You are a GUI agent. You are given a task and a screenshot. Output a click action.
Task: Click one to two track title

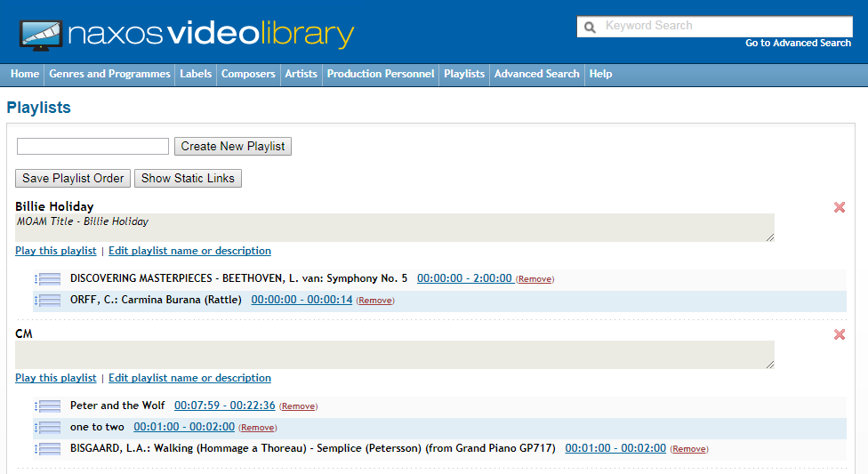(97, 427)
